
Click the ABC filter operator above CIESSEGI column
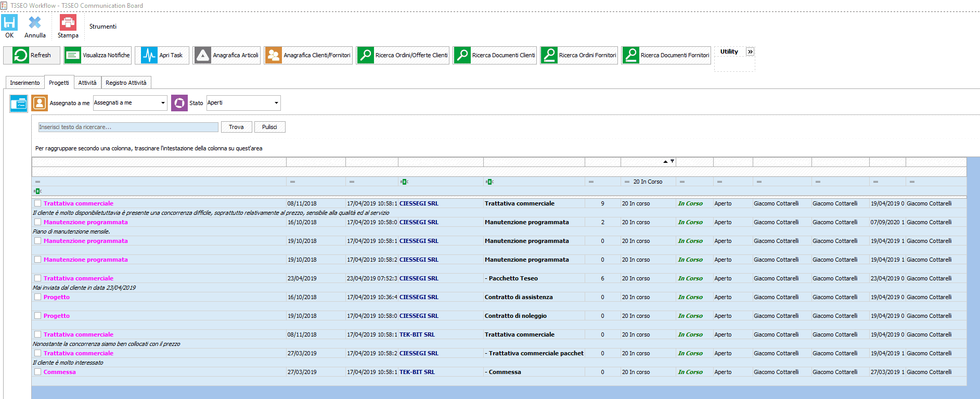click(404, 182)
